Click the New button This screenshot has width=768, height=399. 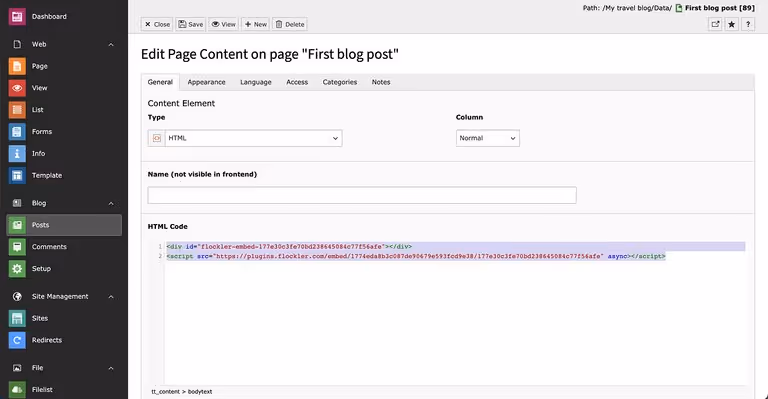pyautogui.click(x=256, y=24)
